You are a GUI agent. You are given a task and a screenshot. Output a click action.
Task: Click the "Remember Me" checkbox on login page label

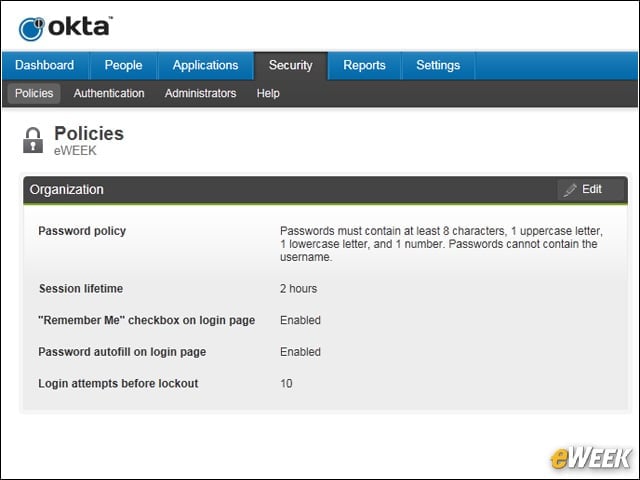pyautogui.click(x=147, y=320)
